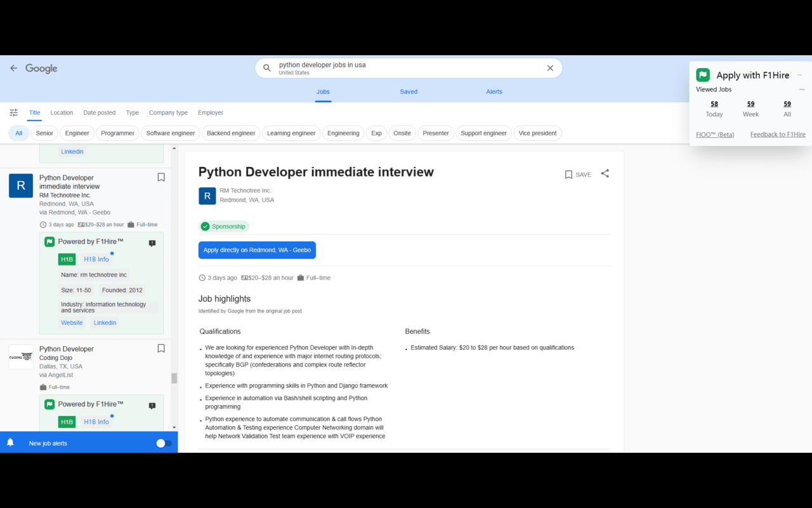Select the Company type filter category

(x=168, y=112)
